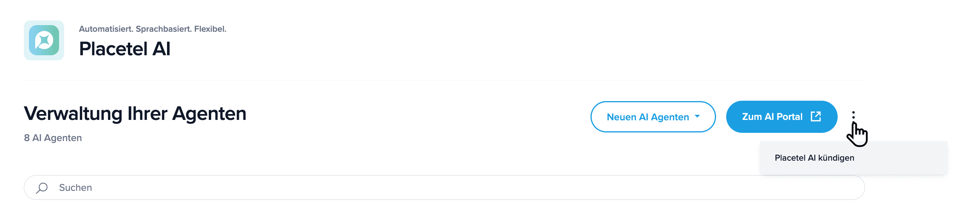Click the magnifying glass search icon

pos(42,188)
